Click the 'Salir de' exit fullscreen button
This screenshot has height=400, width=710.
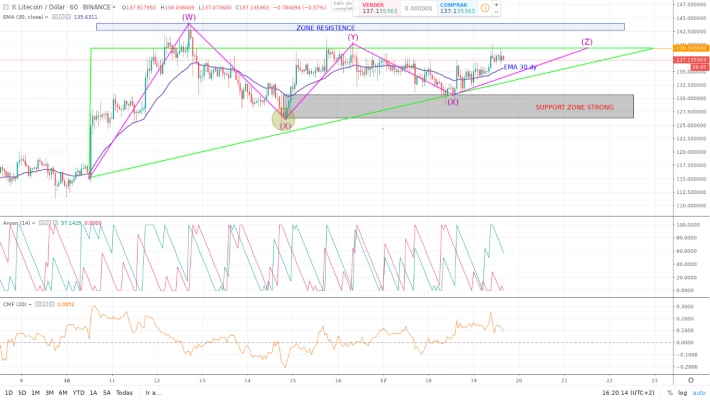click(x=342, y=6)
